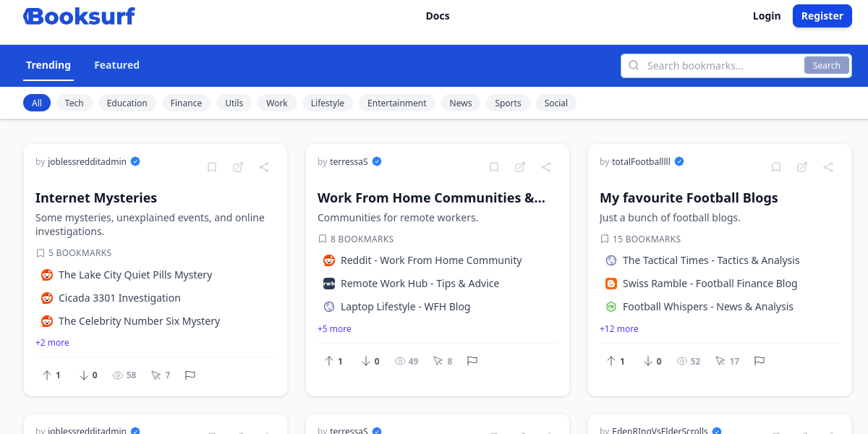Show +5 more remote work bookmarks

334,328
